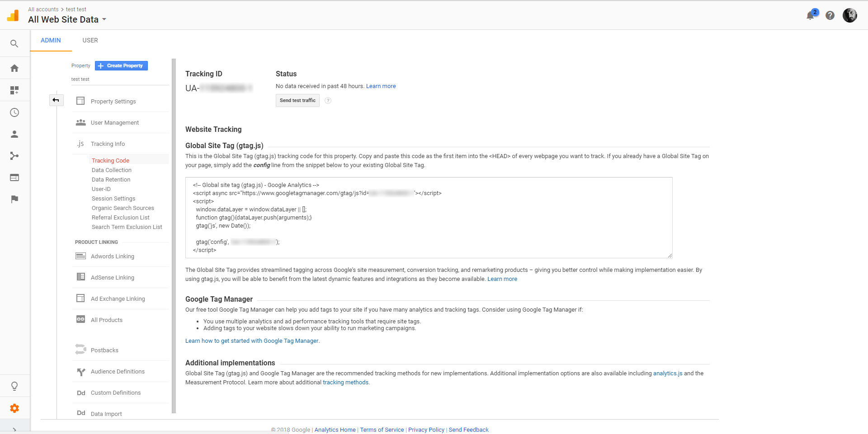Click the Property Settings icon
Viewport: 868px width, 434px height.
pos(80,101)
